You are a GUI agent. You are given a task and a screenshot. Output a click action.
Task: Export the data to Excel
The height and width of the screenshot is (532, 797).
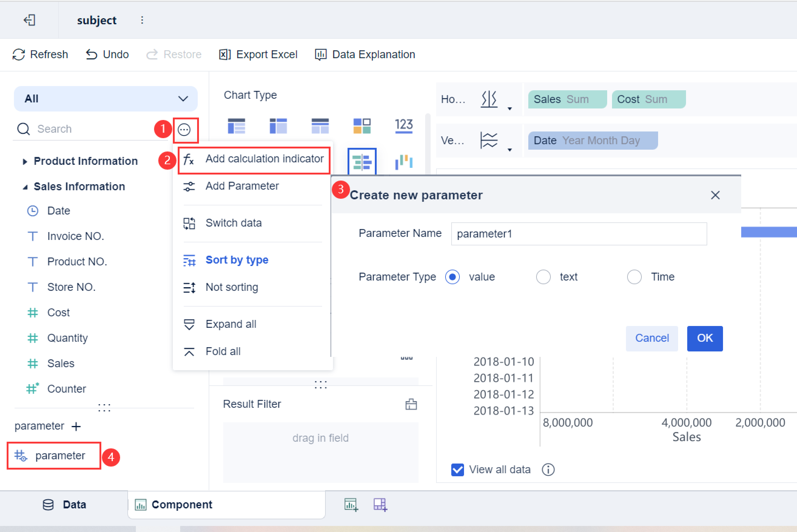[x=258, y=54]
